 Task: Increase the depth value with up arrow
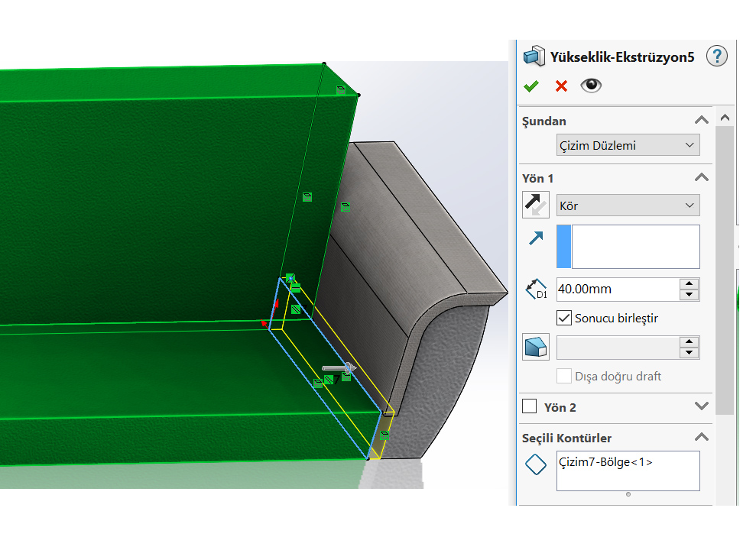click(689, 283)
